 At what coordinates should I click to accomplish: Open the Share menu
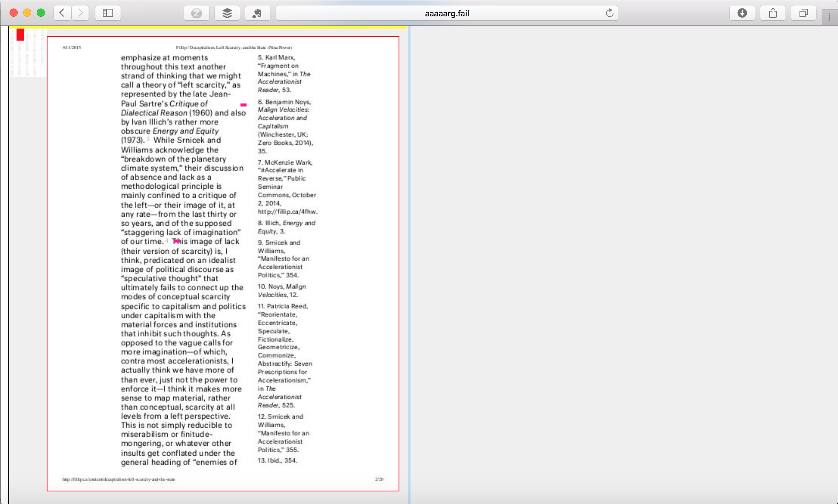click(x=773, y=13)
